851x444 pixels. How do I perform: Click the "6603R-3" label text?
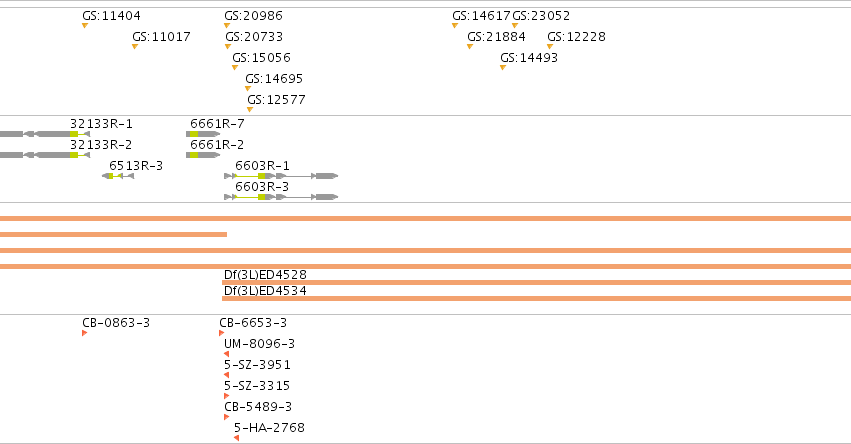click(x=262, y=187)
